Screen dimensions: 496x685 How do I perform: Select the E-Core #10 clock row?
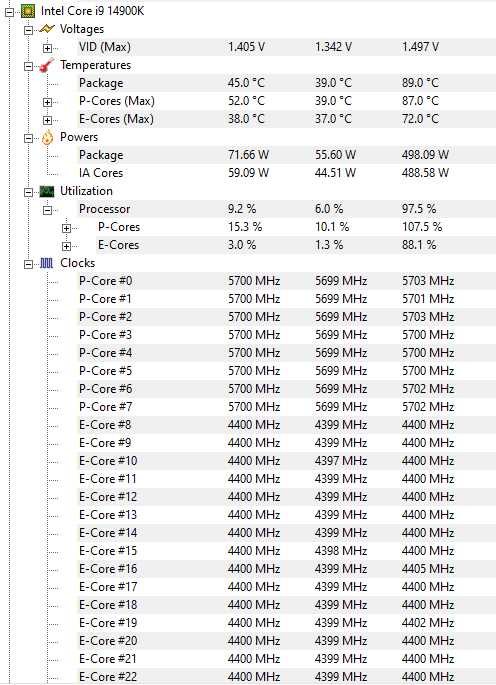[286, 461]
